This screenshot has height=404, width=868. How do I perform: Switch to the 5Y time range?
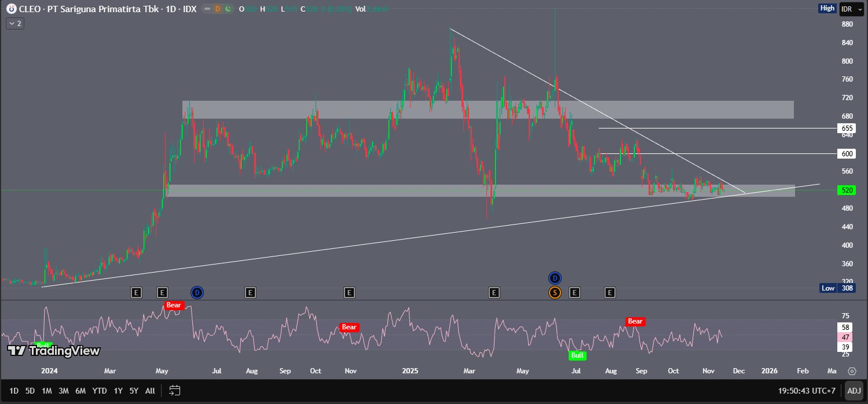point(134,391)
